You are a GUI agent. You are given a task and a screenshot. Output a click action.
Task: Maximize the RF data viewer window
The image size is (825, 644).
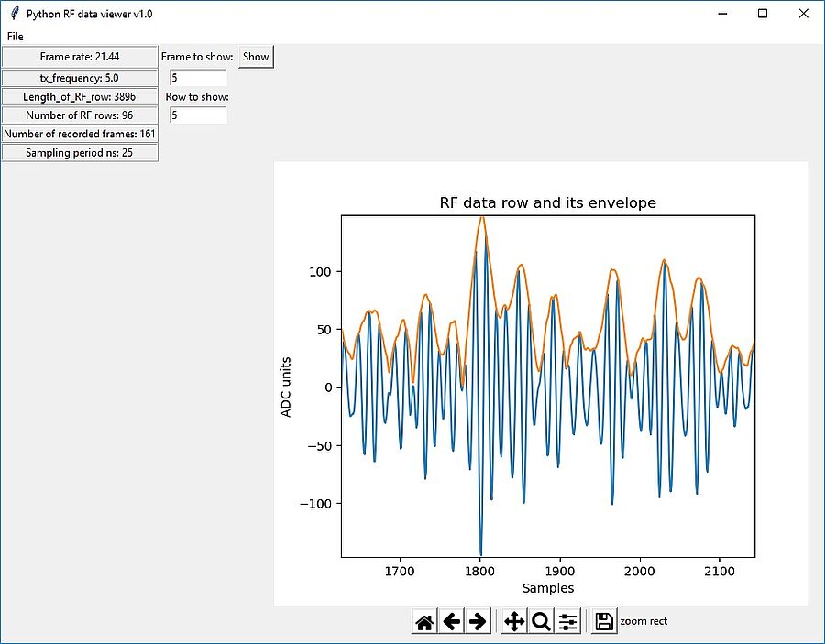763,14
